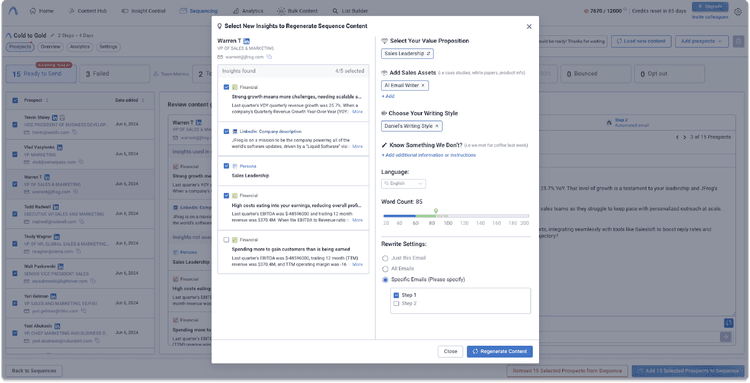Click LinkedIn icon next to Walt Paskowski
Image resolution: width=750 pixels, height=383 pixels.
(61, 266)
